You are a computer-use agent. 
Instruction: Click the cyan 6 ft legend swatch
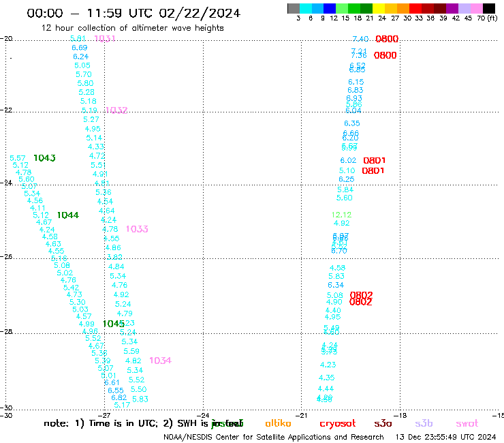click(x=306, y=8)
